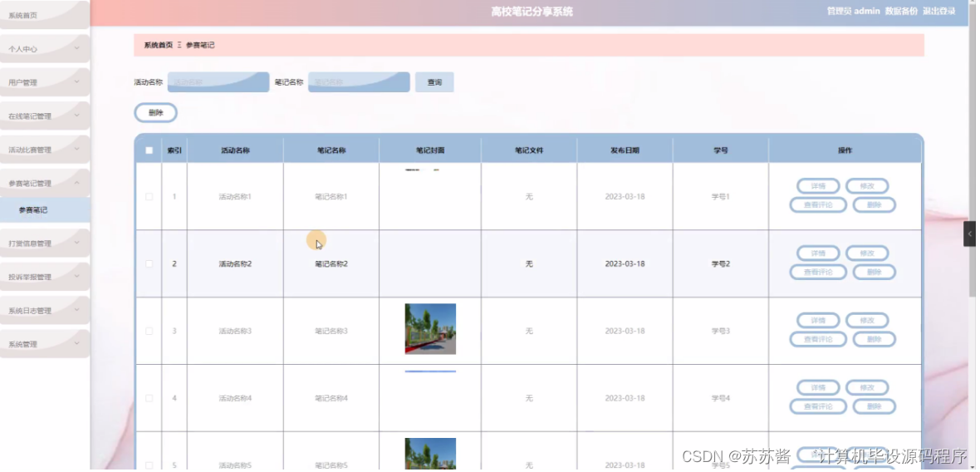Screen dimensions: 980x472
Task: Expand the 投诉举报管理 sidebar menu
Action: 44,277
